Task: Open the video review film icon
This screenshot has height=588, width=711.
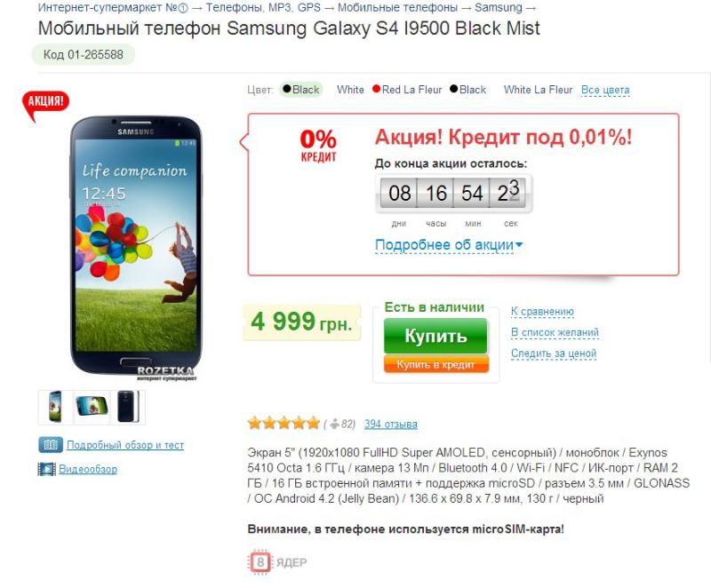Action: 47,469
